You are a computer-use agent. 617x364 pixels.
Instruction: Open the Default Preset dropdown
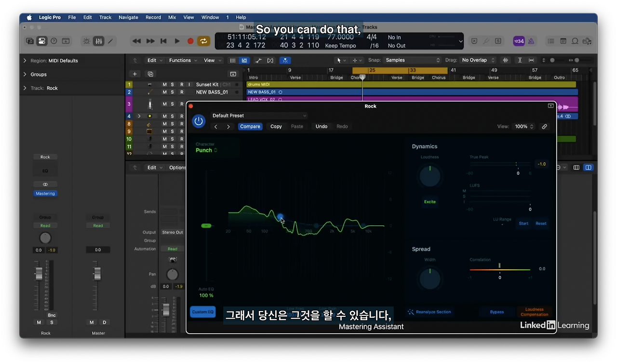259,116
